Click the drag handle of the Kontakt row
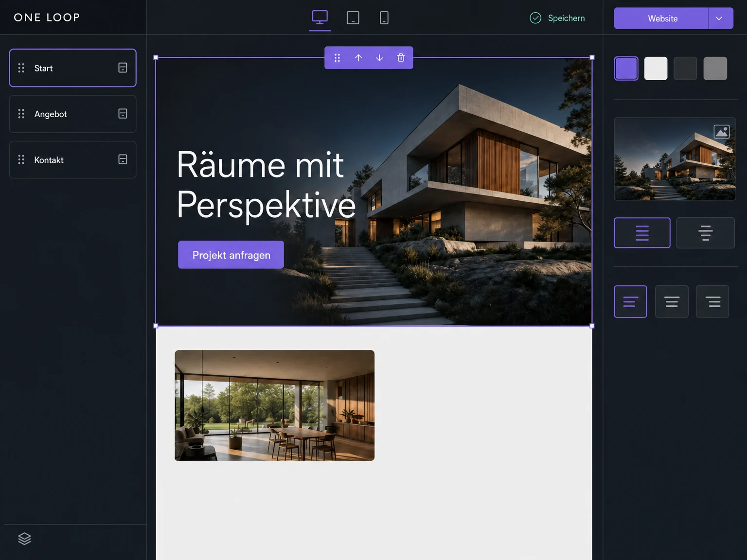 (x=21, y=159)
